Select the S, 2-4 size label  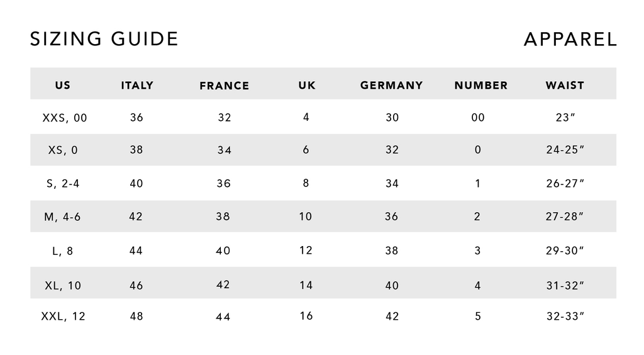(64, 184)
